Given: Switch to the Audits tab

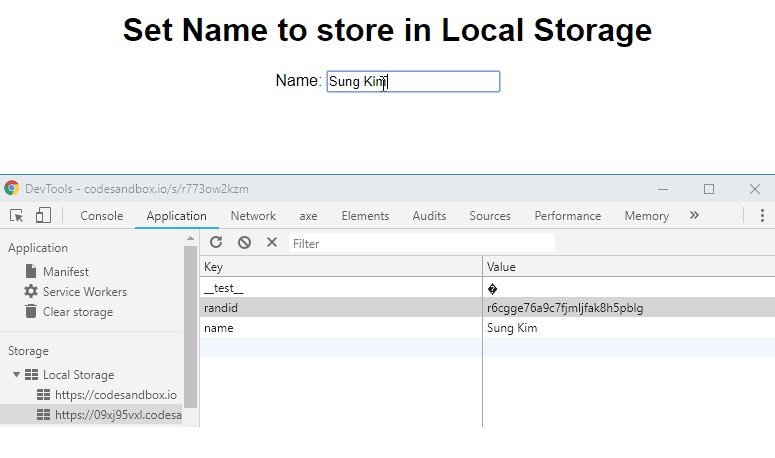Looking at the screenshot, I should pos(429,216).
